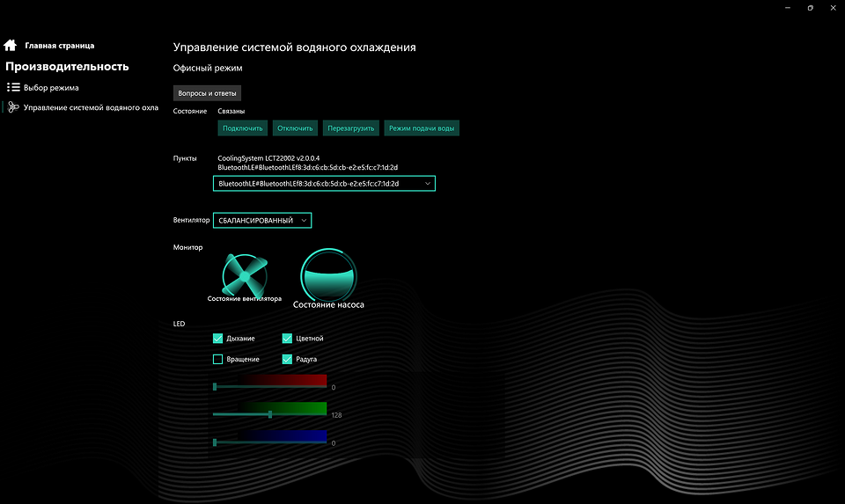845x504 pixels.
Task: Click the green color slider
Action: tap(270, 413)
